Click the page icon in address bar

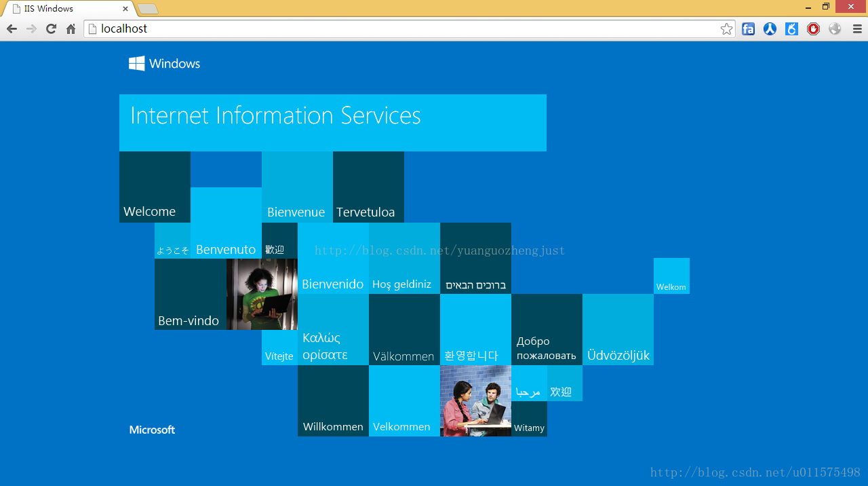point(93,29)
